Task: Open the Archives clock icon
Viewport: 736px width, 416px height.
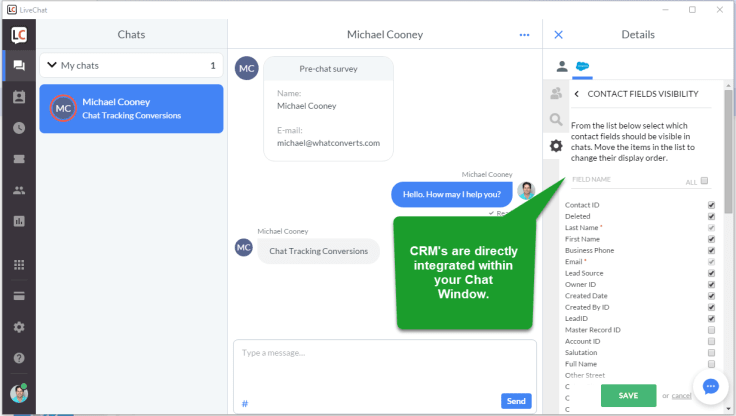Action: coord(19,128)
